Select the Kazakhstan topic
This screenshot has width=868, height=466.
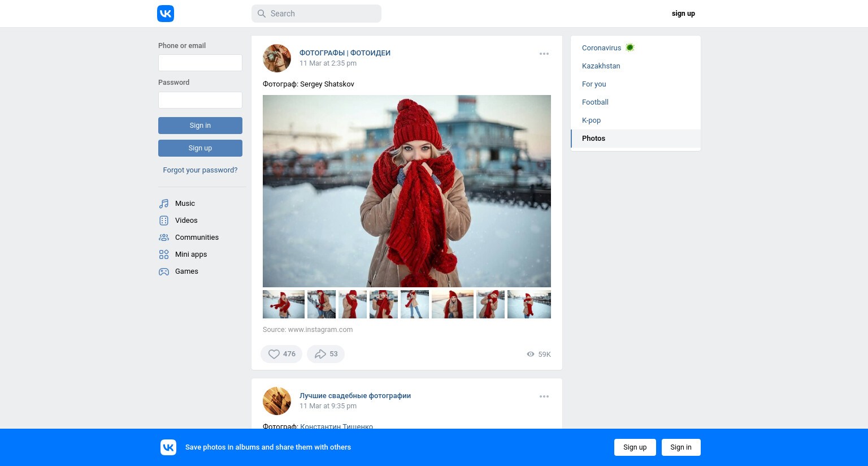click(x=636, y=66)
